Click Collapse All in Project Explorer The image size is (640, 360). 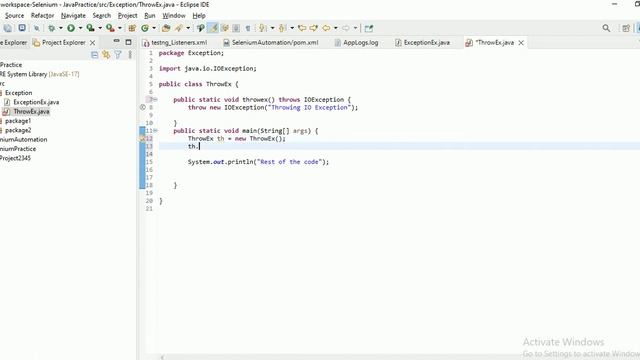coord(95,55)
